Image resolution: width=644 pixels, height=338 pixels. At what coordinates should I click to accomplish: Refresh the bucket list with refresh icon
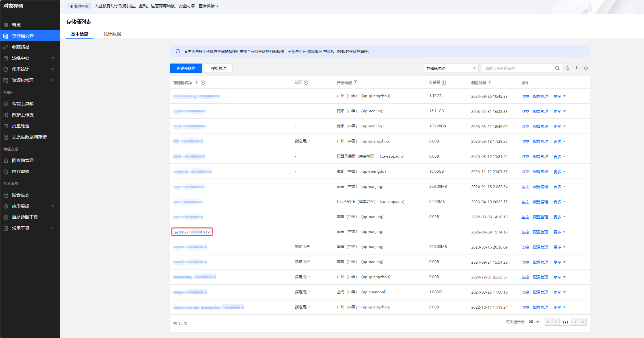coord(568,68)
